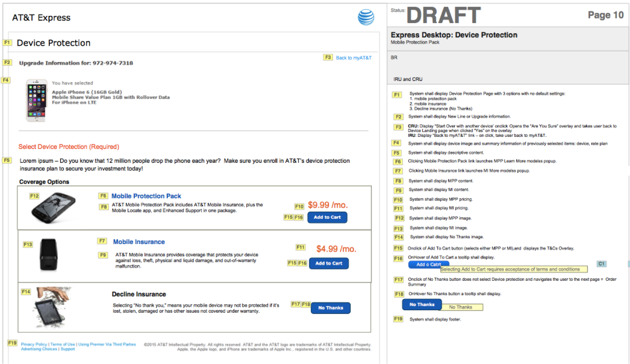Open the Mobile Insurance learn-more link
630x364 pixels.
139,242
